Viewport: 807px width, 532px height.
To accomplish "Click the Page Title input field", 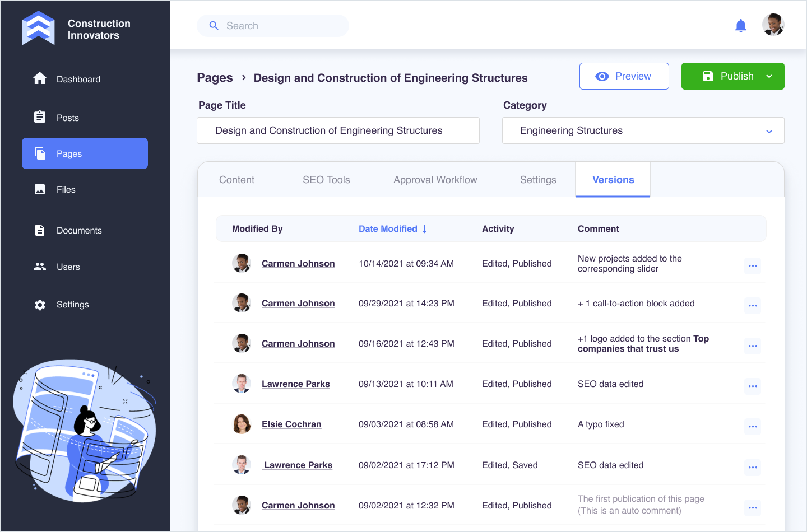I will point(338,130).
